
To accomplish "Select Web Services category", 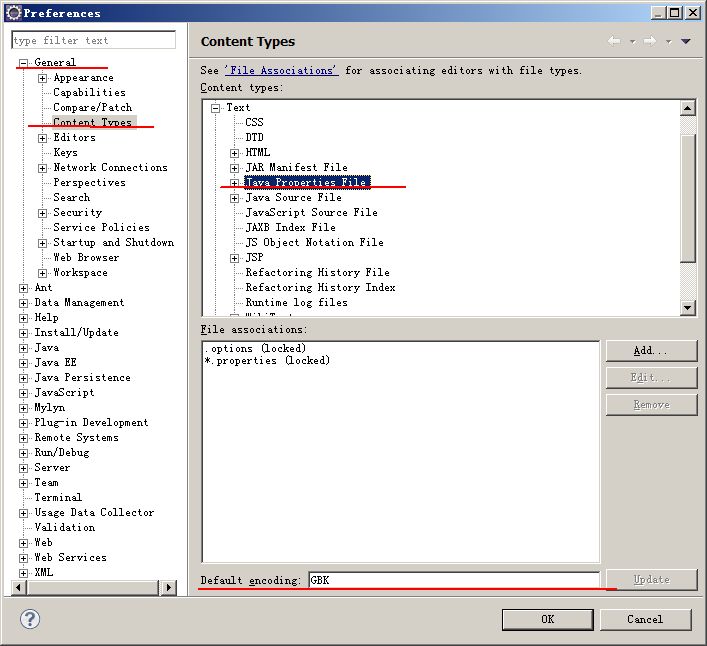I will [x=70, y=558].
